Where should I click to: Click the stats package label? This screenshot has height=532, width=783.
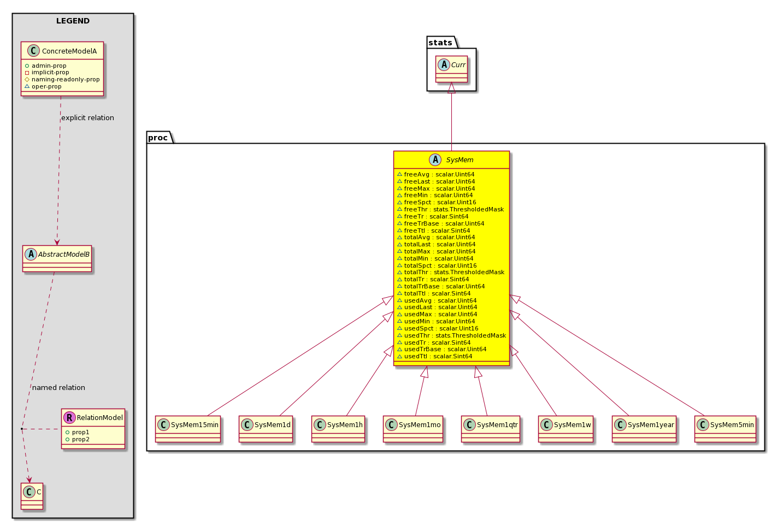(x=440, y=43)
